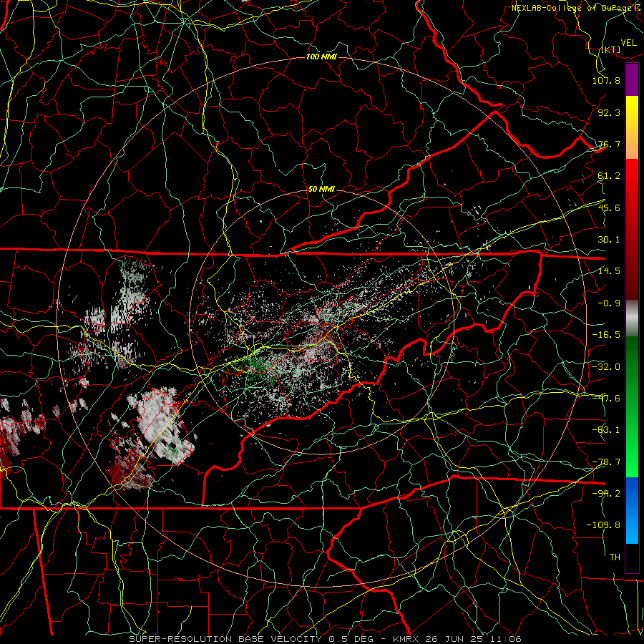
Task: Click the "[KT]" units label
Action: pos(610,49)
